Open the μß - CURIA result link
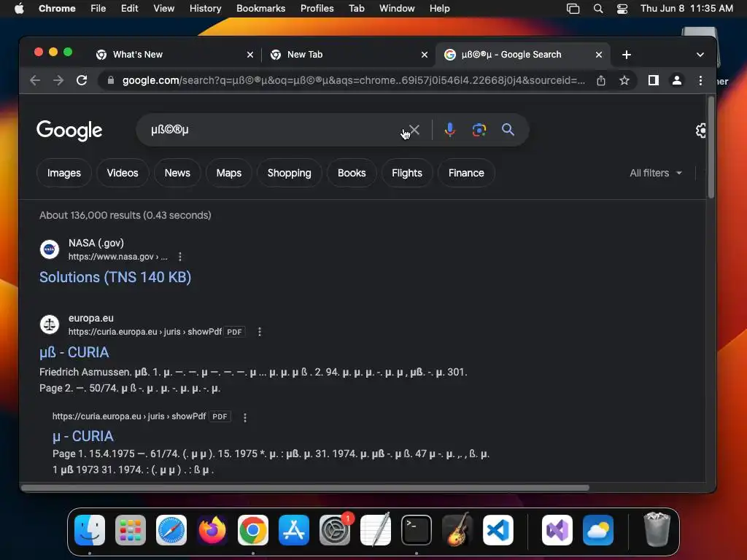747x560 pixels. click(x=74, y=352)
